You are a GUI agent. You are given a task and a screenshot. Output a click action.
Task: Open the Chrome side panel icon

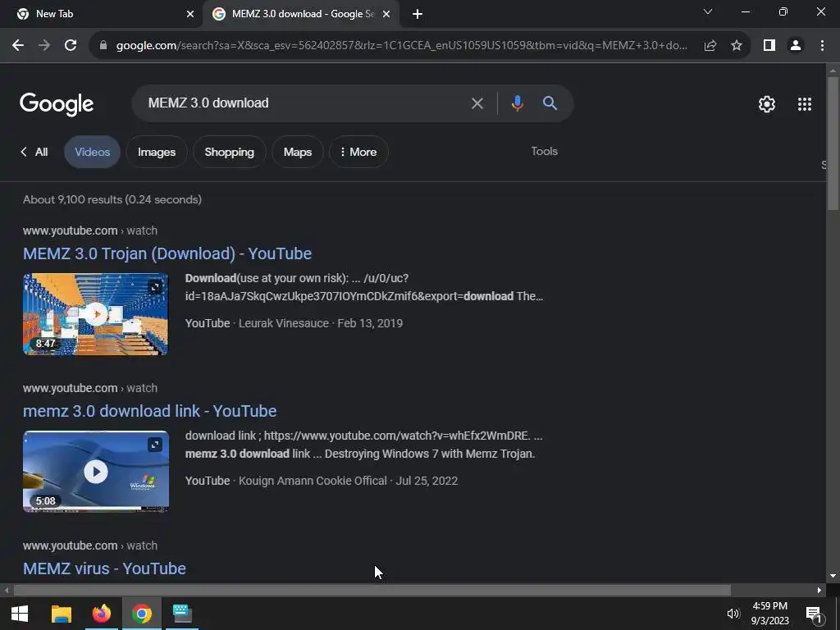(x=769, y=46)
